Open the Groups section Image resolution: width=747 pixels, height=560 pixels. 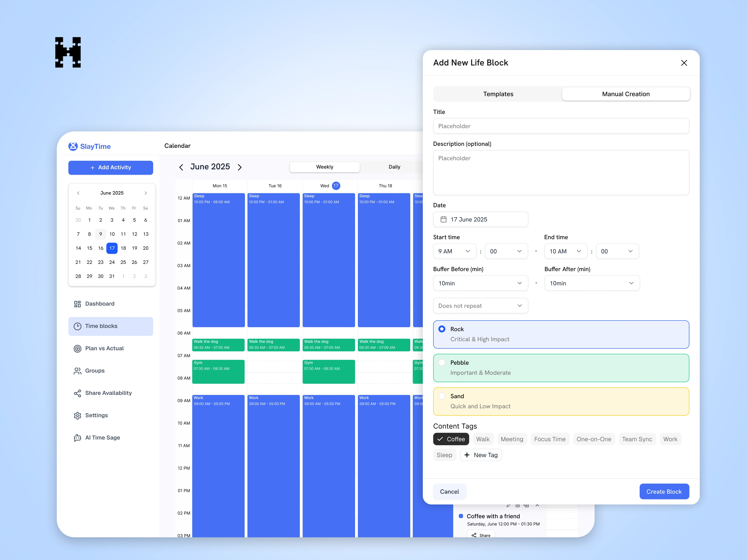94,371
